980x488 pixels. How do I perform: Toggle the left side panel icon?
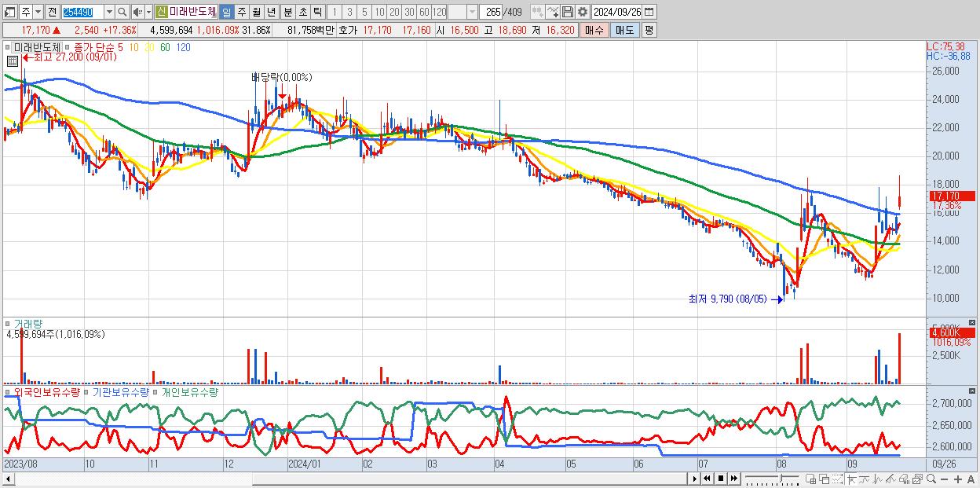(x=9, y=12)
